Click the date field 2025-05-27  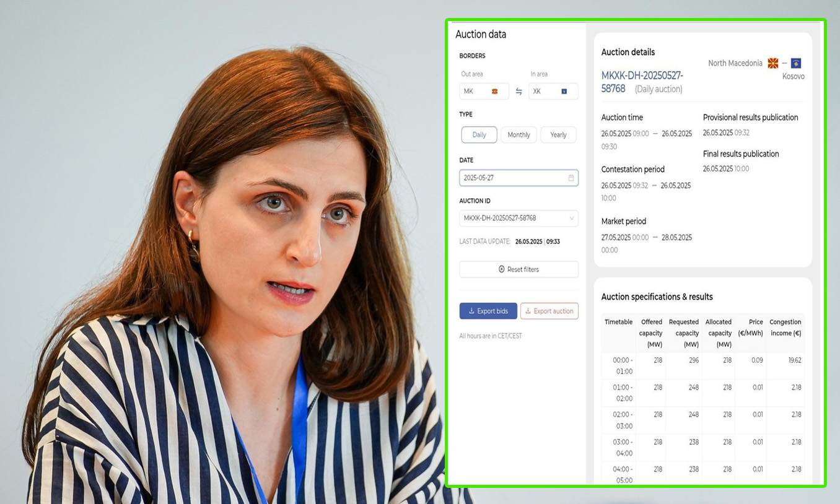pyautogui.click(x=518, y=178)
